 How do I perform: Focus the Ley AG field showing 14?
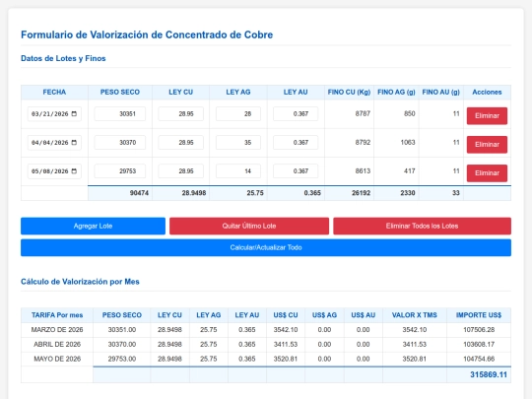coord(238,171)
